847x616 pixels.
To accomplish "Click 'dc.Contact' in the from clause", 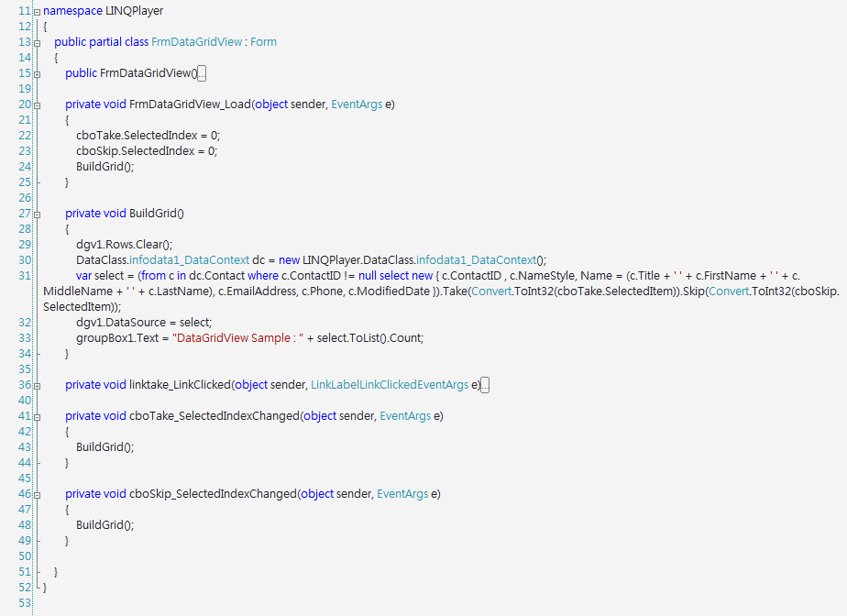I will pos(216,276).
